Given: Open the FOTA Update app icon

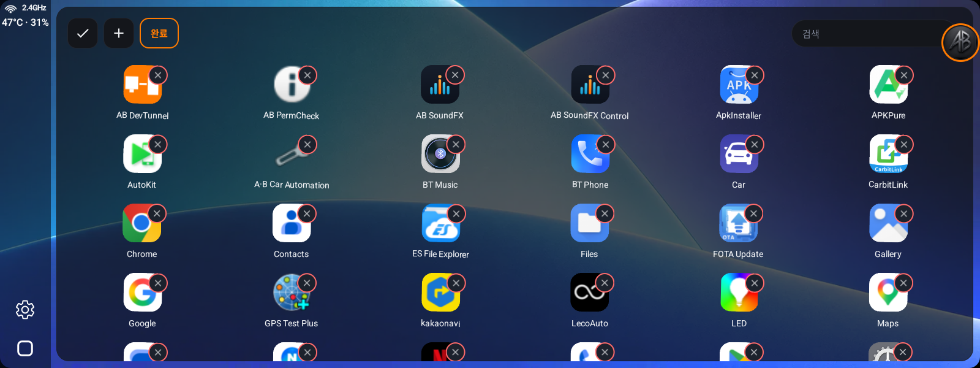Looking at the screenshot, I should pyautogui.click(x=739, y=223).
